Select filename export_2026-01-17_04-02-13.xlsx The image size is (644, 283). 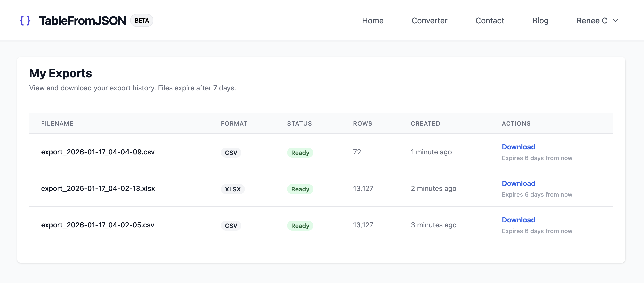pyautogui.click(x=98, y=188)
